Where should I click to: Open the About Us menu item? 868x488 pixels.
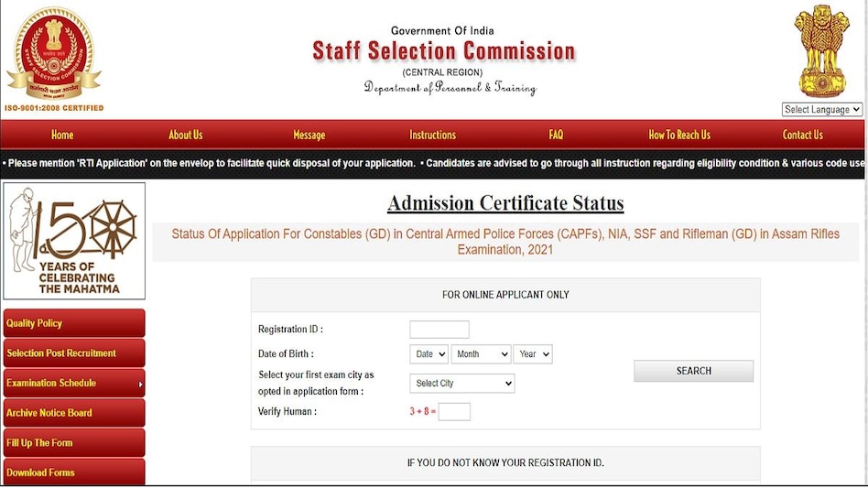click(x=186, y=135)
